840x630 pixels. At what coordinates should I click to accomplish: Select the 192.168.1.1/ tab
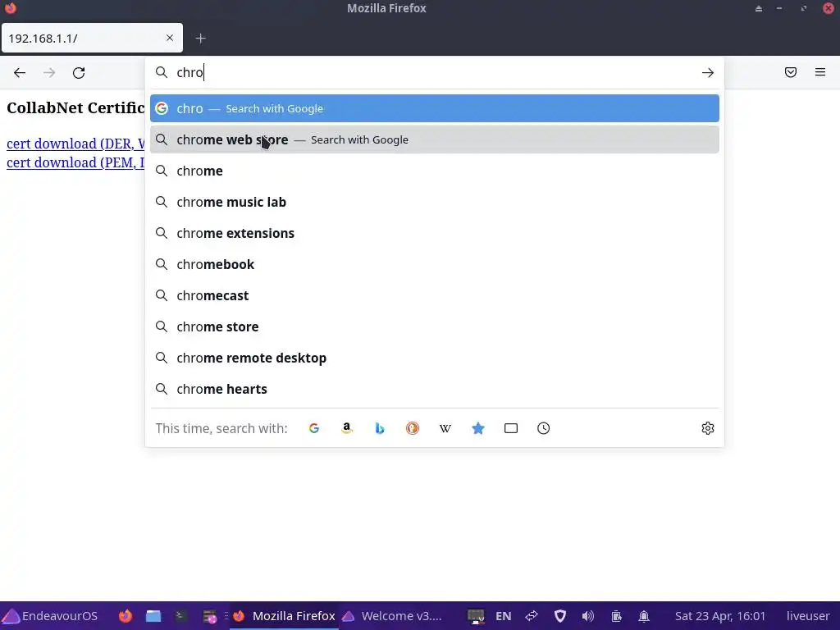tap(92, 38)
